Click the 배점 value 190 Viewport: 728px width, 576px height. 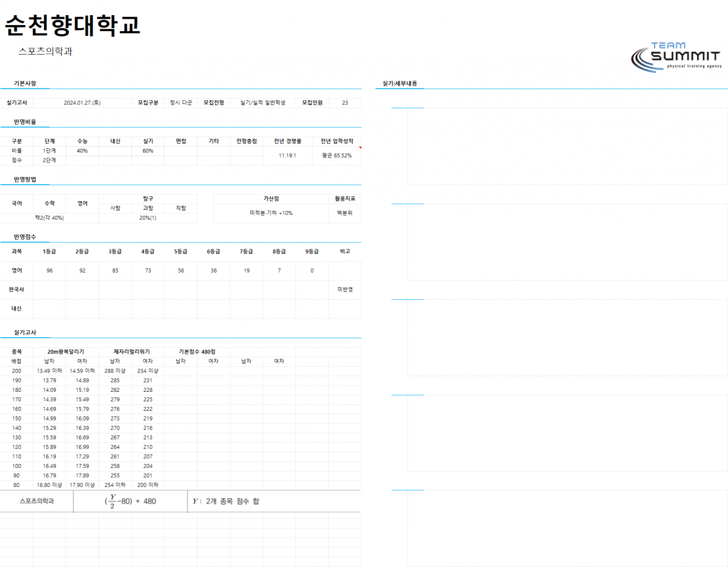17,380
